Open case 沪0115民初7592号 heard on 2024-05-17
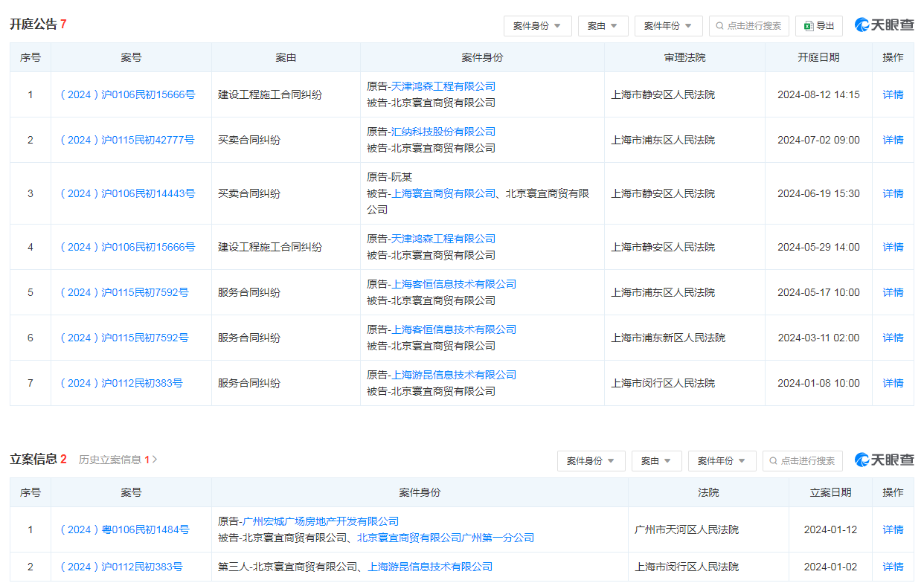Viewport: 924px width, 583px height. point(124,292)
